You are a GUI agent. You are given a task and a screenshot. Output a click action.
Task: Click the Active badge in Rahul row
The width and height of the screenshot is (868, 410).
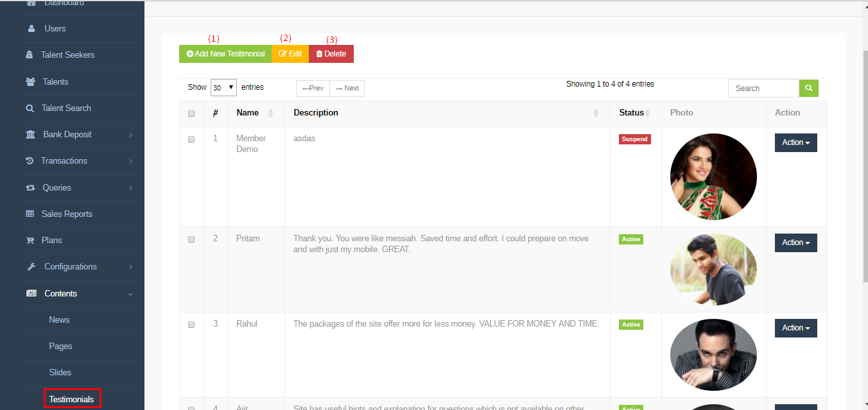click(631, 325)
